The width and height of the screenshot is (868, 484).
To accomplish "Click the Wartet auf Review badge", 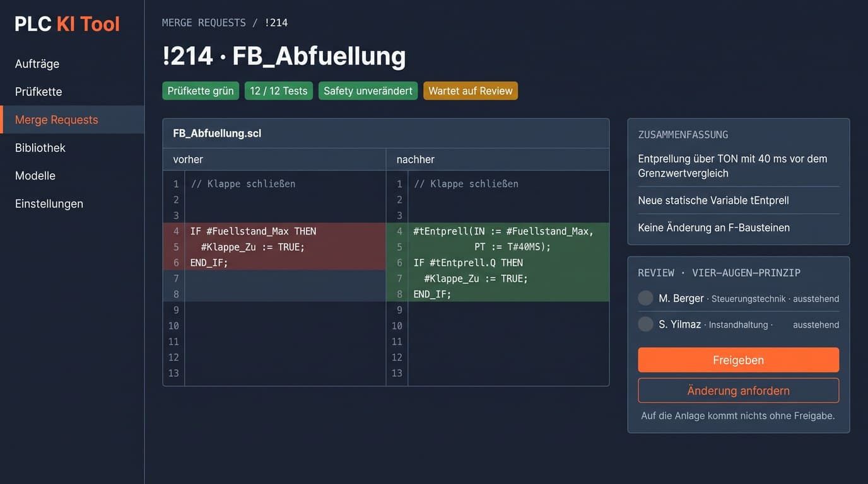I will pos(471,91).
